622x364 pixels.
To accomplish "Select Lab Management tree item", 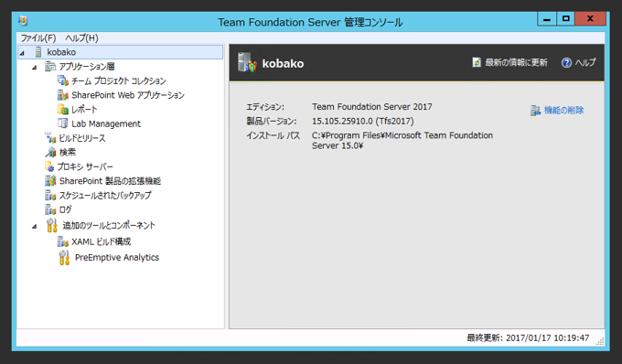I will tap(106, 123).
